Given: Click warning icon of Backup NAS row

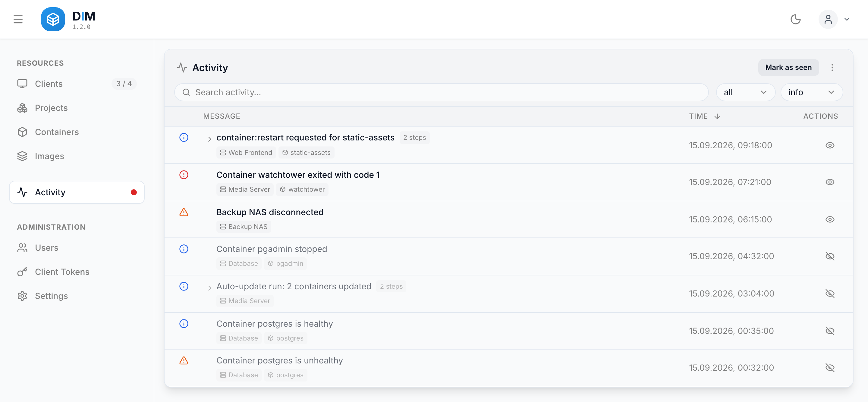Looking at the screenshot, I should click(x=184, y=212).
